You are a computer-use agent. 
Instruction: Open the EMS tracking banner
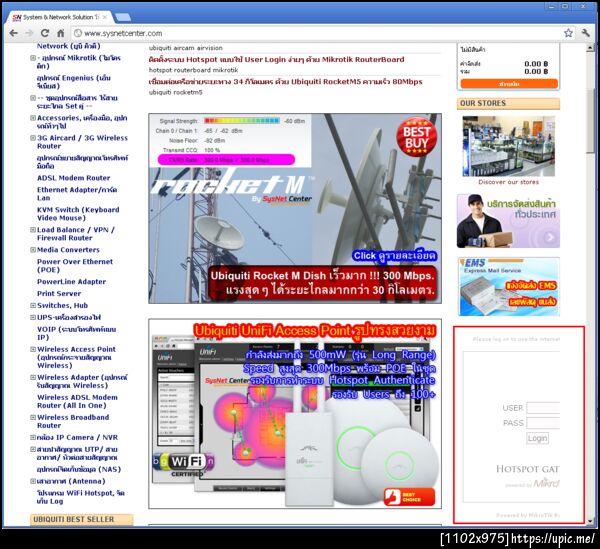(509, 287)
